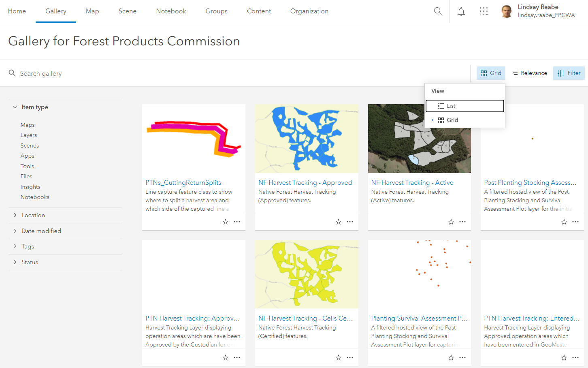Open the PTNs_CuttingReturnSplits title link
The height and width of the screenshot is (368, 588).
coord(183,182)
